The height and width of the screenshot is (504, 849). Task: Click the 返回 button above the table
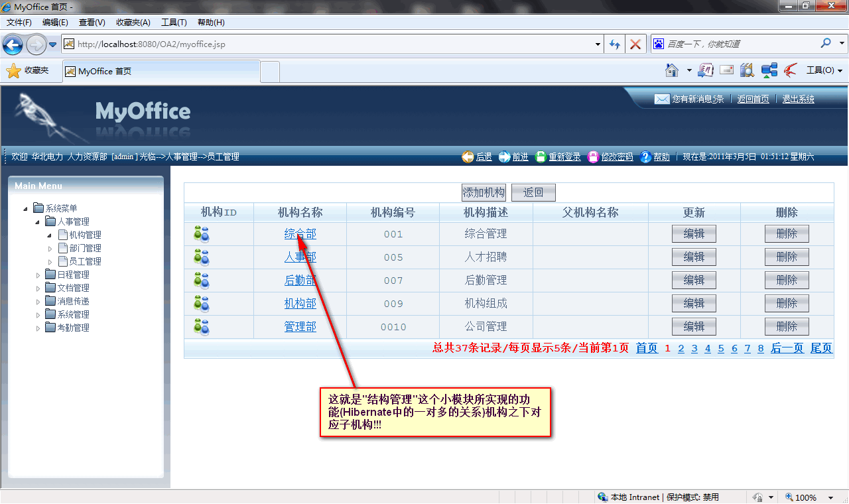click(533, 193)
